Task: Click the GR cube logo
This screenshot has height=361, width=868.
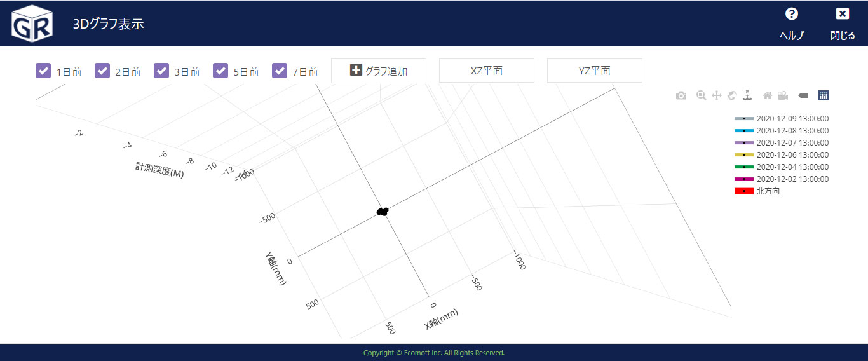Action: coord(31,24)
